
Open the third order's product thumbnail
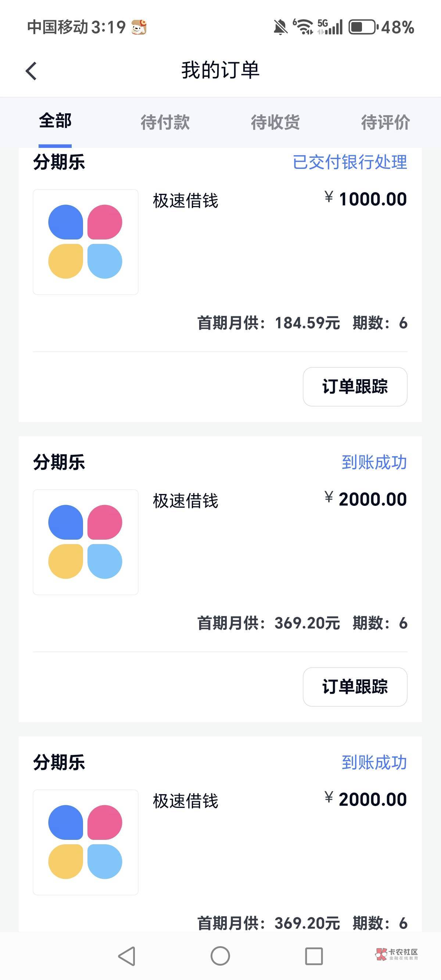86,842
